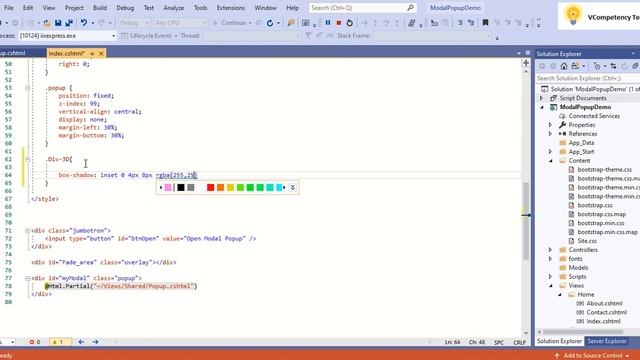This screenshot has width=640, height=360.
Task: Select bootstrap.css file
Action: coord(595,205)
